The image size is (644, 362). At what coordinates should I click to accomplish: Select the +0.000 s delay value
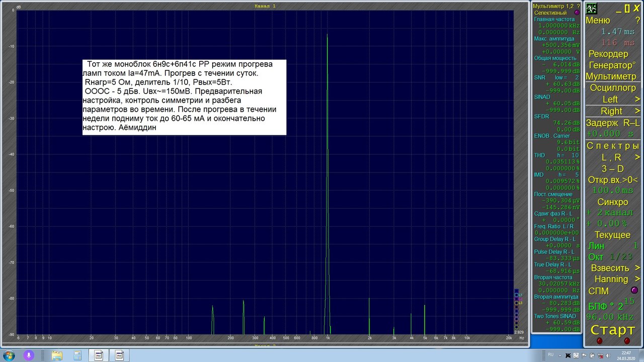[x=610, y=134]
